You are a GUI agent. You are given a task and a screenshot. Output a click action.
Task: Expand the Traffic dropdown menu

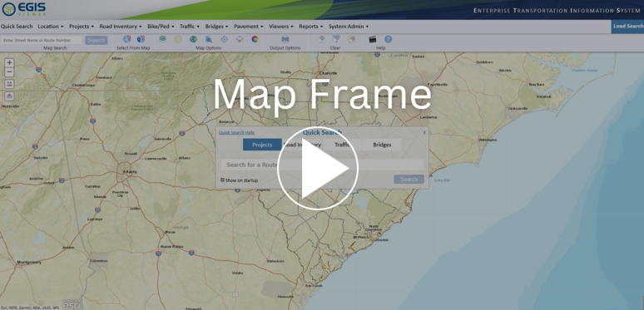[190, 27]
